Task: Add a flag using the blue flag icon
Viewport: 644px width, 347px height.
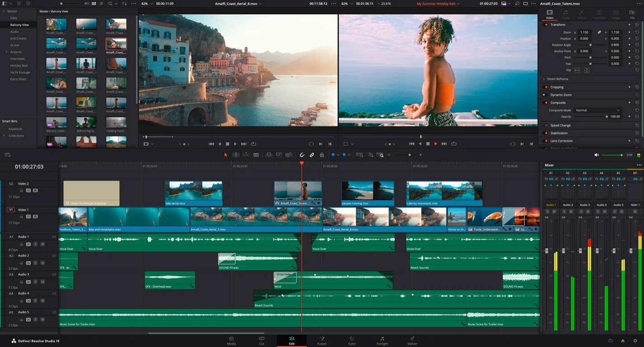Action: (334, 155)
